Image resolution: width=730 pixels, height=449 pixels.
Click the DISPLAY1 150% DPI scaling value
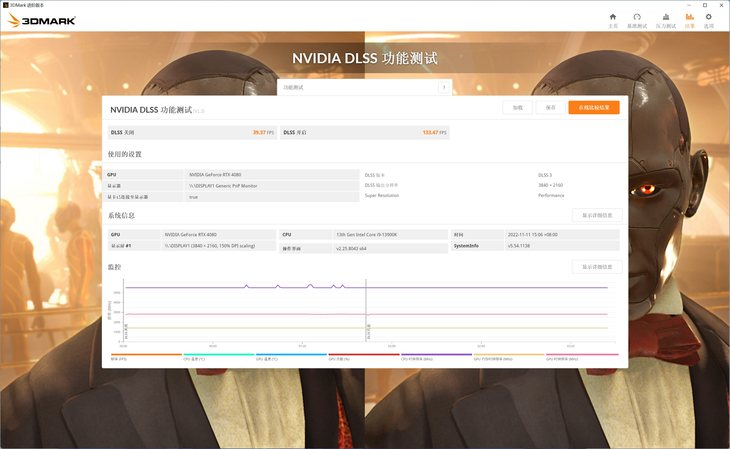(x=210, y=246)
